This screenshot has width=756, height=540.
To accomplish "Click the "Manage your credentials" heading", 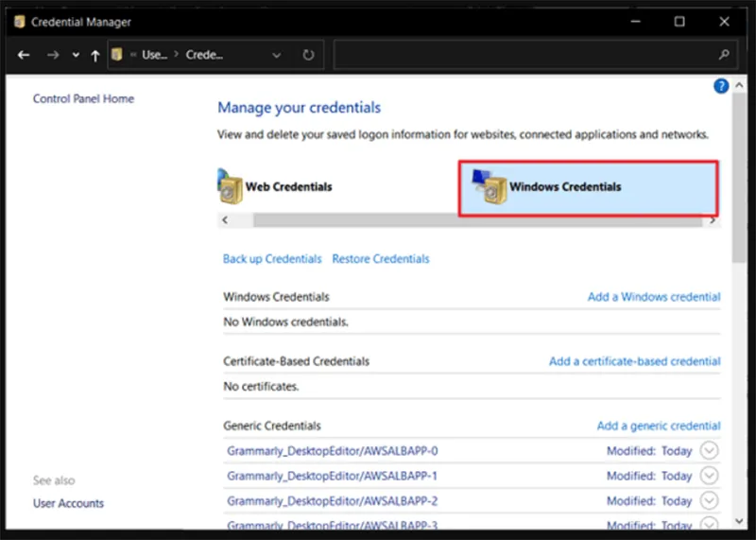I will point(299,108).
